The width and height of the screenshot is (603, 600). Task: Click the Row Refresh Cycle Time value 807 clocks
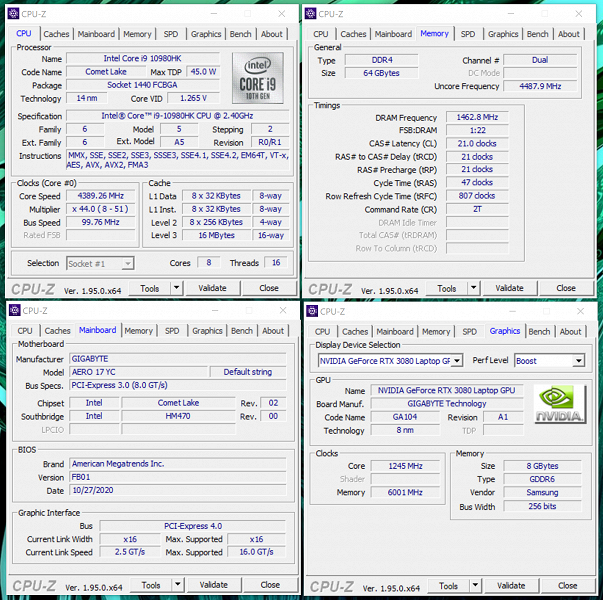point(477,196)
